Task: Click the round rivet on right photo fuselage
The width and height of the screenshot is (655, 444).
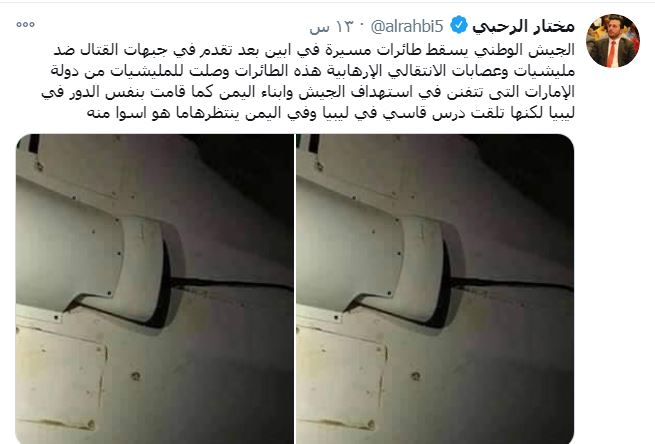Action: (x=416, y=376)
